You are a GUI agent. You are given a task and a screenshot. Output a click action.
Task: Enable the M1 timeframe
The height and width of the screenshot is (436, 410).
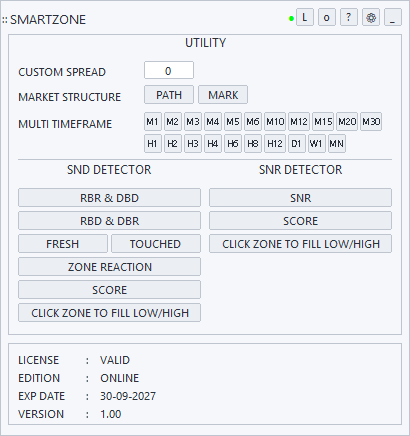[x=153, y=122]
